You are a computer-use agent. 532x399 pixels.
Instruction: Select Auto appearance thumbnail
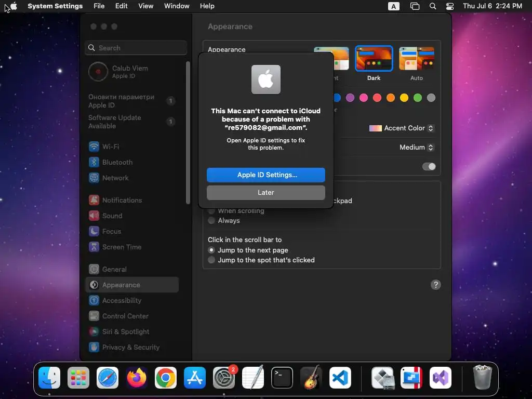click(417, 58)
